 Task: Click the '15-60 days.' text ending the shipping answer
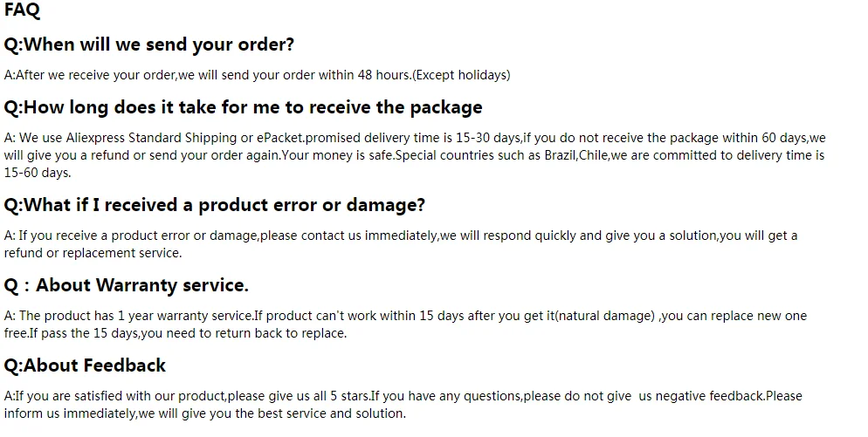pos(38,173)
